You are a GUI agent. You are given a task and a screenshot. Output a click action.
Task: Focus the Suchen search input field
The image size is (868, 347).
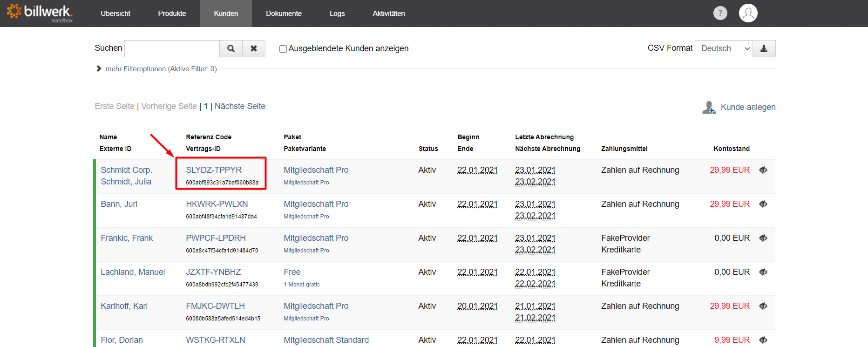pos(172,48)
